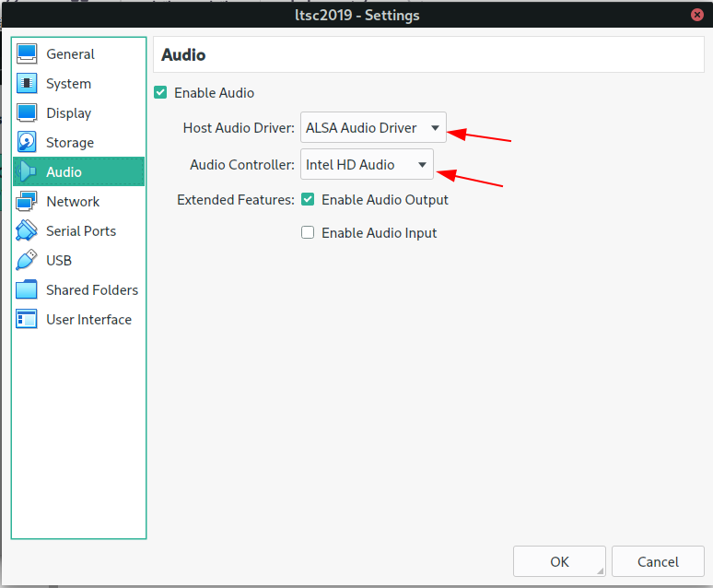Click the General monitor icon
This screenshot has height=588, width=713.
pyautogui.click(x=27, y=53)
